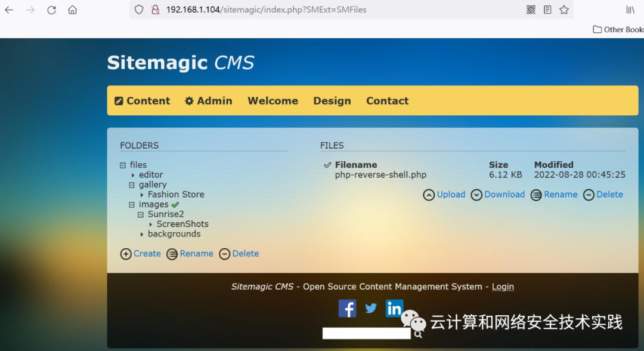Click the file Delete link
Screen dimensions: 644x351
click(x=609, y=195)
